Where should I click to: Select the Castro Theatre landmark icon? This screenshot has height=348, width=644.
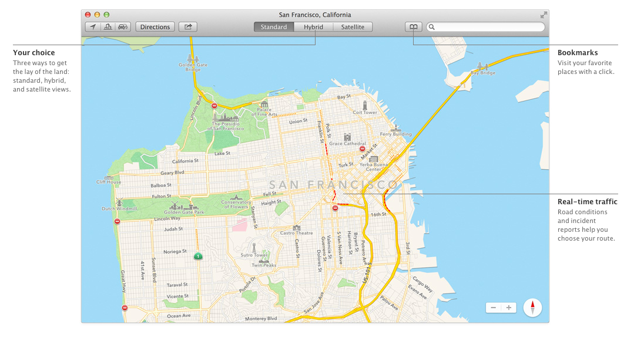297,228
